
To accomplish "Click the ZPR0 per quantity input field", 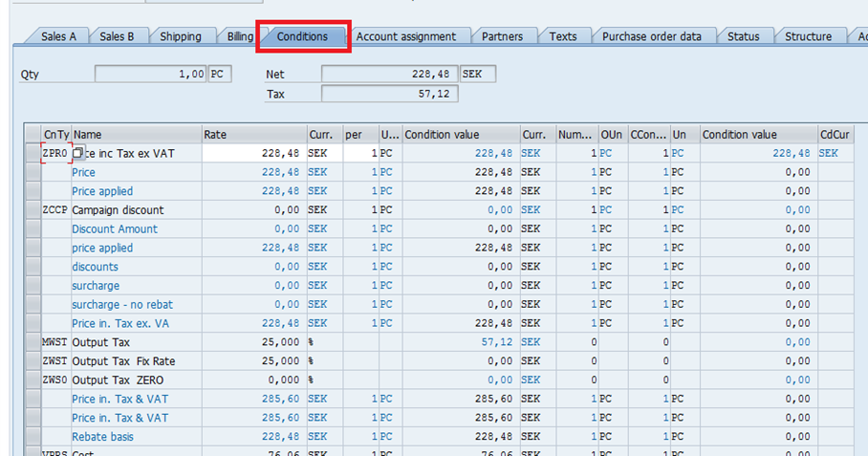I will (x=360, y=153).
